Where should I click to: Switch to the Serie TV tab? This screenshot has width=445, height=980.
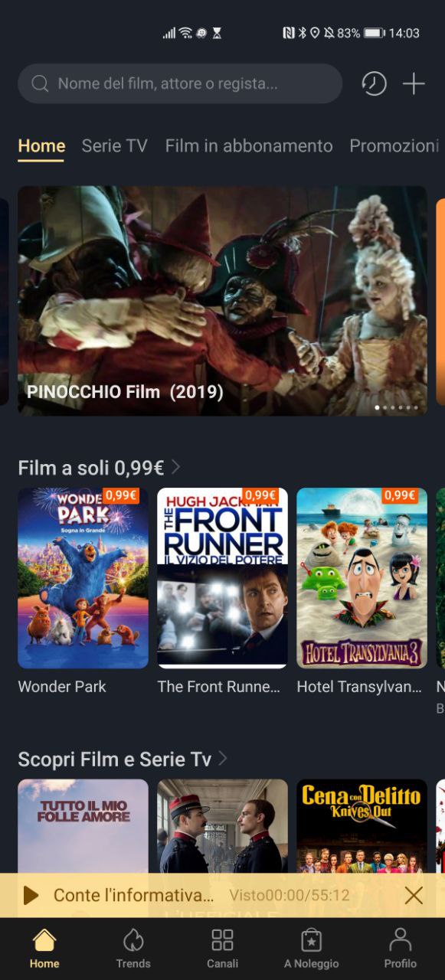tap(114, 145)
